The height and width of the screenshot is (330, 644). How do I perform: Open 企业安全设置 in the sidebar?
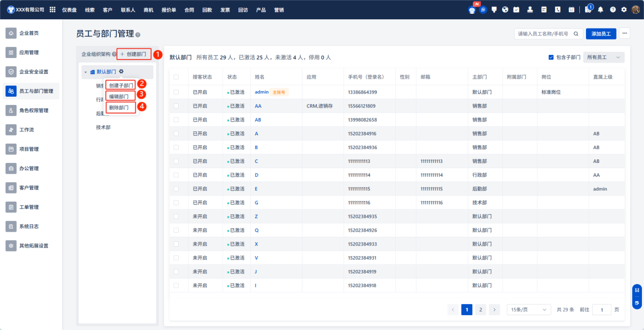34,72
